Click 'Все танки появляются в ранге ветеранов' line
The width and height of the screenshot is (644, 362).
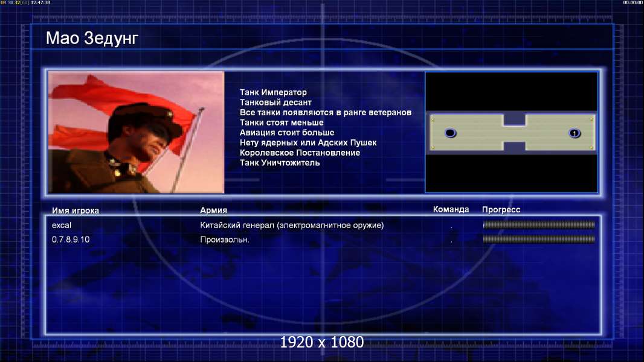[x=325, y=112]
